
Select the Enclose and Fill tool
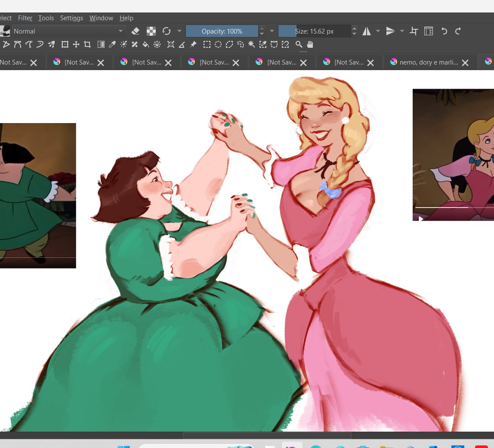point(157,44)
